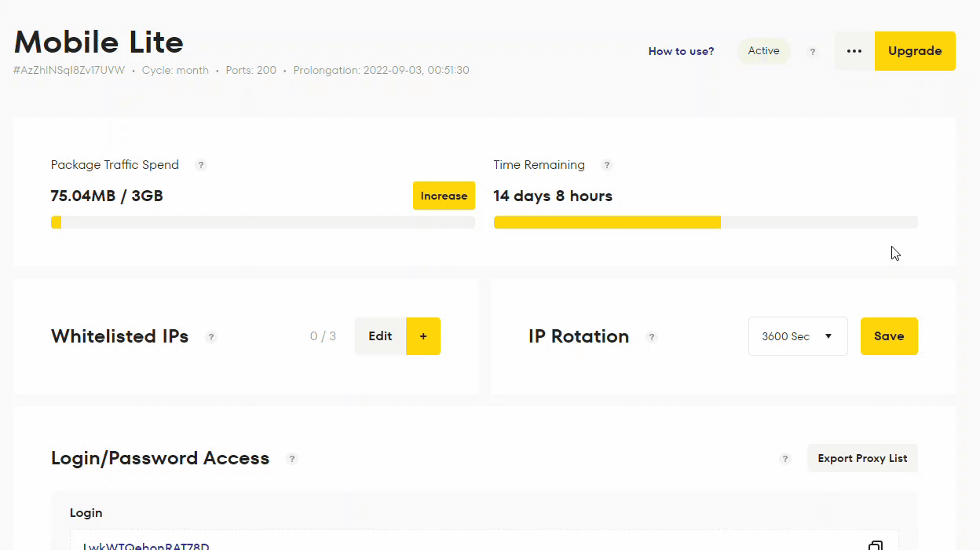
Task: Open the help tooltip beside Active status
Action: coord(812,51)
